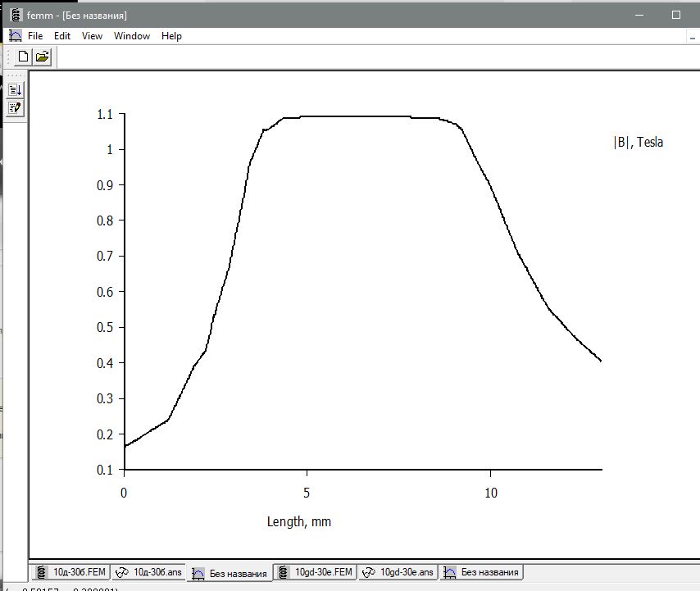The width and height of the screenshot is (700, 591).
Task: Click the Open file folder icon
Action: [x=43, y=57]
